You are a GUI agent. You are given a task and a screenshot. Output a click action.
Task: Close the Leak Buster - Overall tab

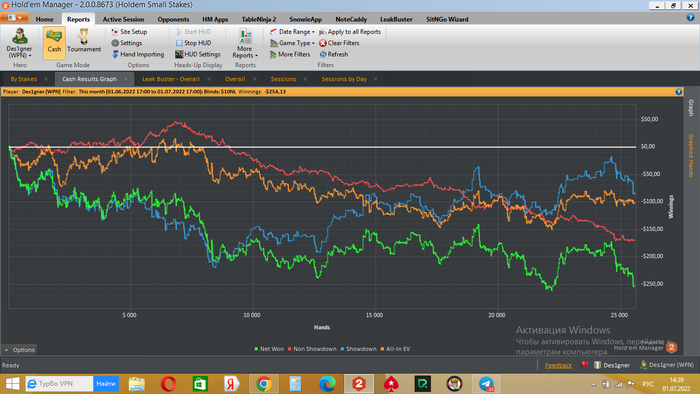click(209, 79)
